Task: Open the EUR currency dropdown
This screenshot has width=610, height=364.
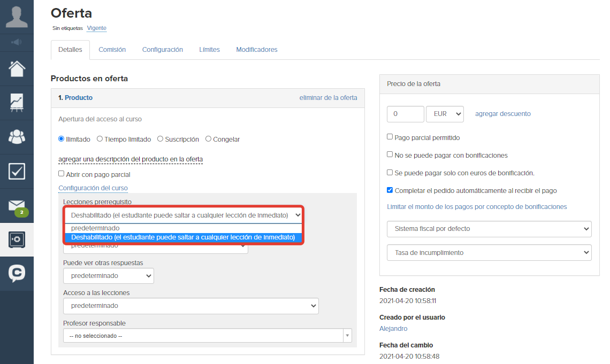Action: pos(445,114)
